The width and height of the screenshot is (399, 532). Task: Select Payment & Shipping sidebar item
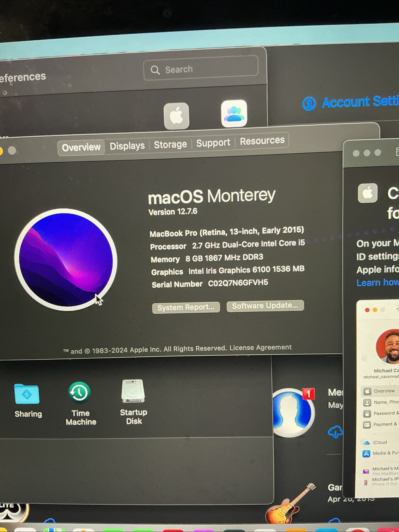[x=381, y=424]
